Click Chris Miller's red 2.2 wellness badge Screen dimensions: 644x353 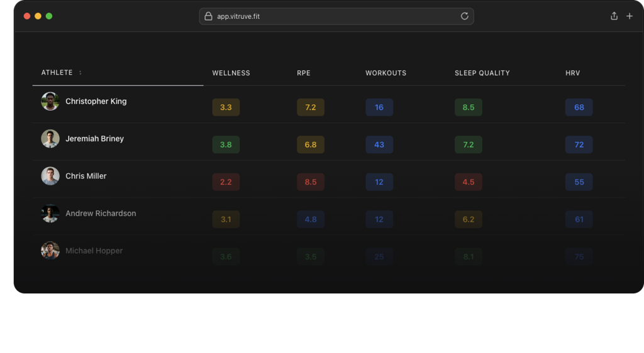pos(226,182)
